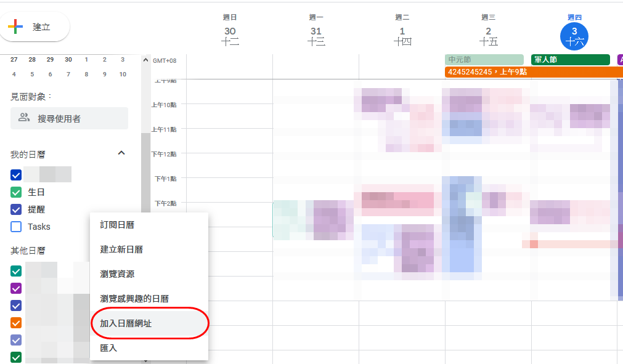
Task: Select Thursday's highlighted date 3
Action: 574,36
